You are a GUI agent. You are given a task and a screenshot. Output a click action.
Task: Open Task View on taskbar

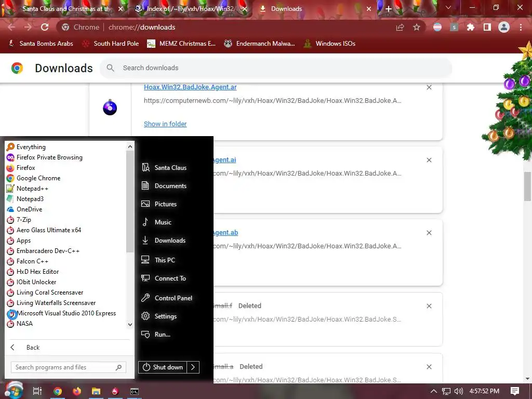tap(37, 391)
